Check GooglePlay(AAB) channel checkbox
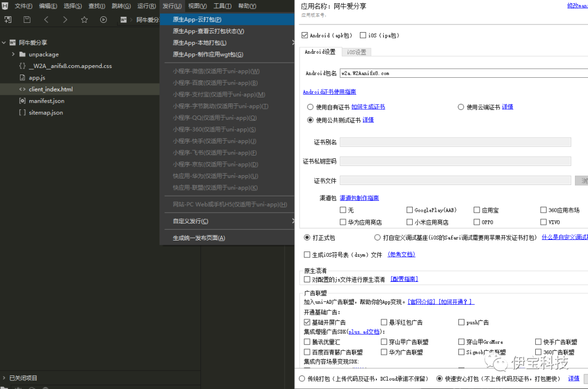 pyautogui.click(x=409, y=210)
